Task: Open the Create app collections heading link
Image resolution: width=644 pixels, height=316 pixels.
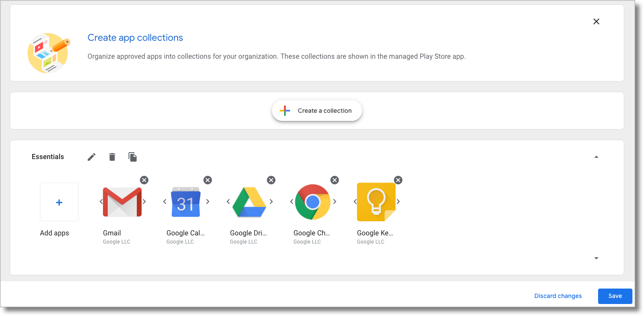Action: tap(135, 38)
